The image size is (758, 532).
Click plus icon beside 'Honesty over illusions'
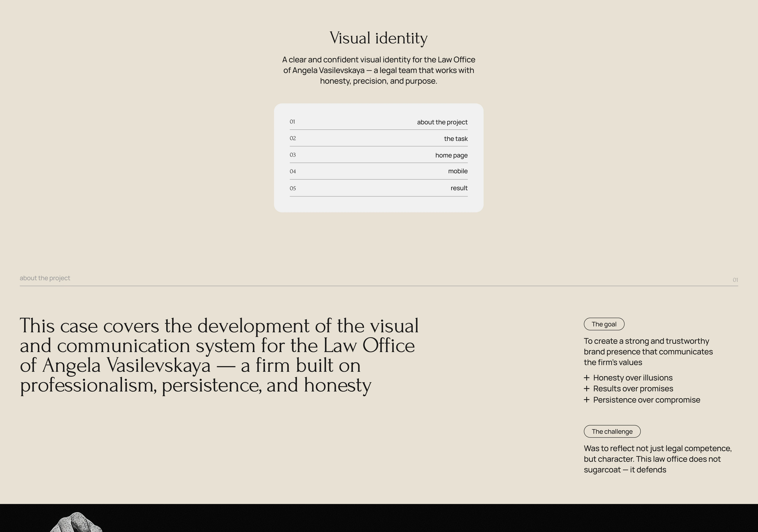(x=586, y=378)
